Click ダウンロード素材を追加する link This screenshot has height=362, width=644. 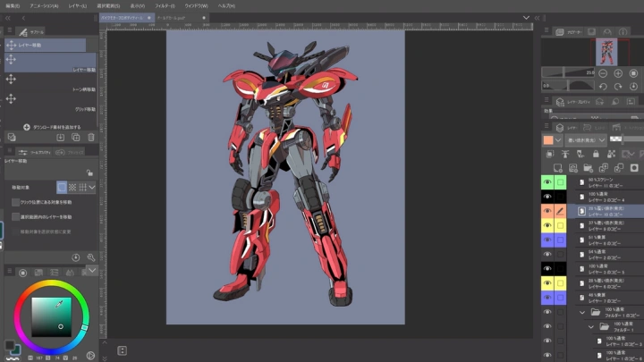(52, 127)
